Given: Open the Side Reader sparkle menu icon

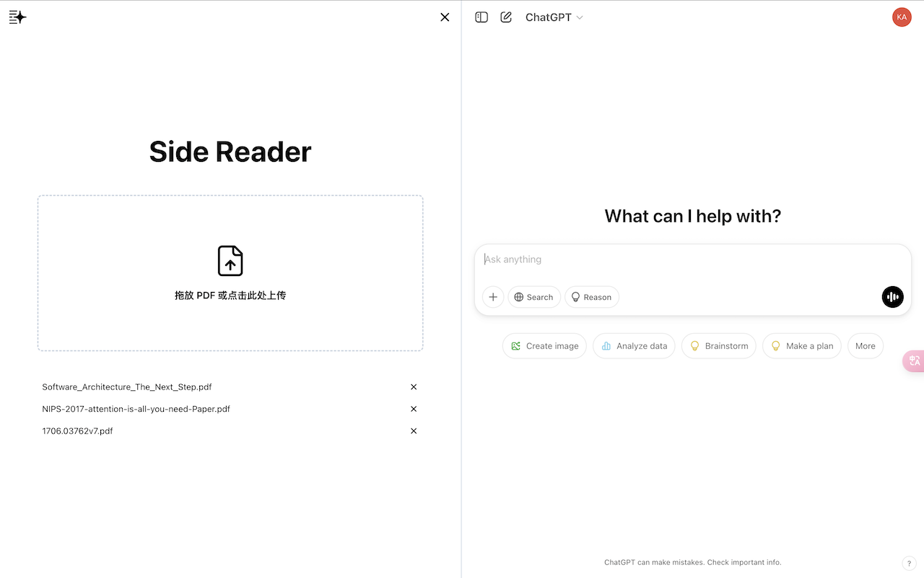Looking at the screenshot, I should [17, 17].
